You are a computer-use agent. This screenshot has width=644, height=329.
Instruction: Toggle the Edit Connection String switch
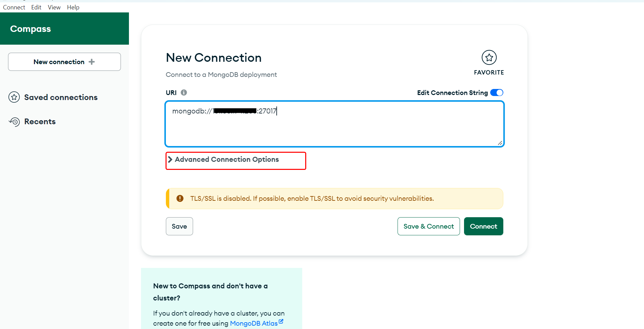497,93
